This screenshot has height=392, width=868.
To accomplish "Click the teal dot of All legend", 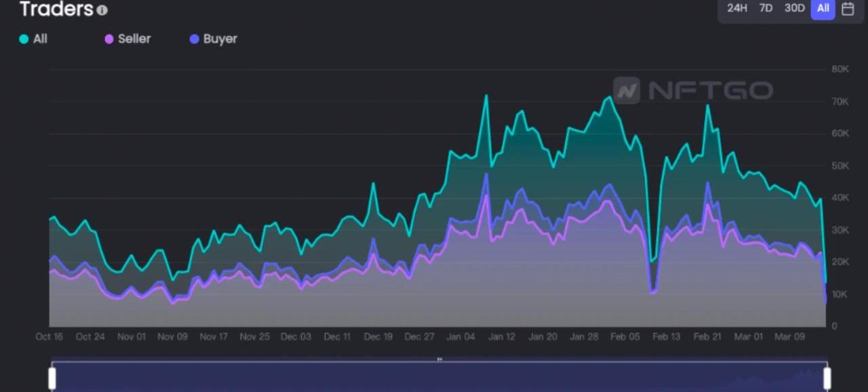I will pos(24,39).
